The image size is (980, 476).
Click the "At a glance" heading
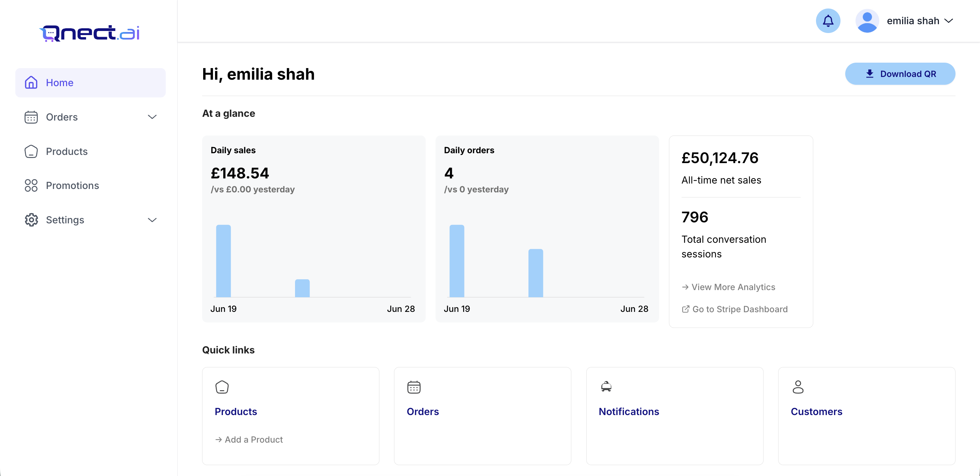click(229, 113)
